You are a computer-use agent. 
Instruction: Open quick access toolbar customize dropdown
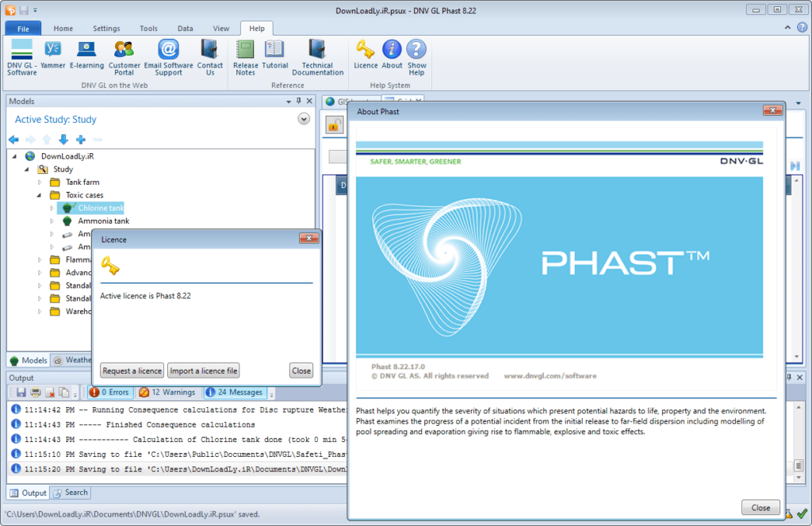tap(35, 10)
